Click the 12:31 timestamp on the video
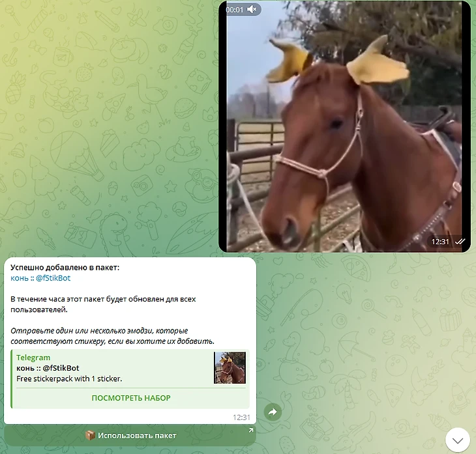The image size is (476, 454). [440, 242]
